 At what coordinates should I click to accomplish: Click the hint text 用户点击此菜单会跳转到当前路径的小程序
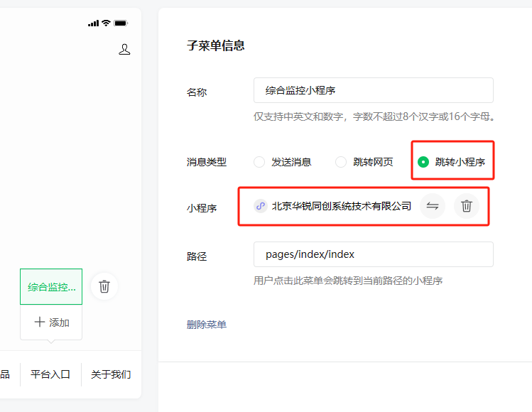click(x=348, y=281)
